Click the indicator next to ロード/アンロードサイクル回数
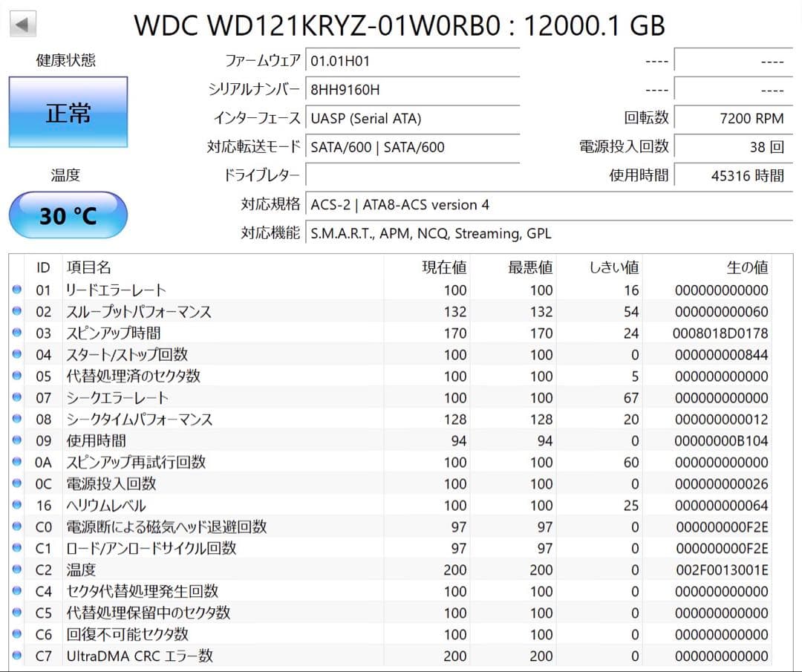This screenshot has width=802, height=672. [16, 548]
